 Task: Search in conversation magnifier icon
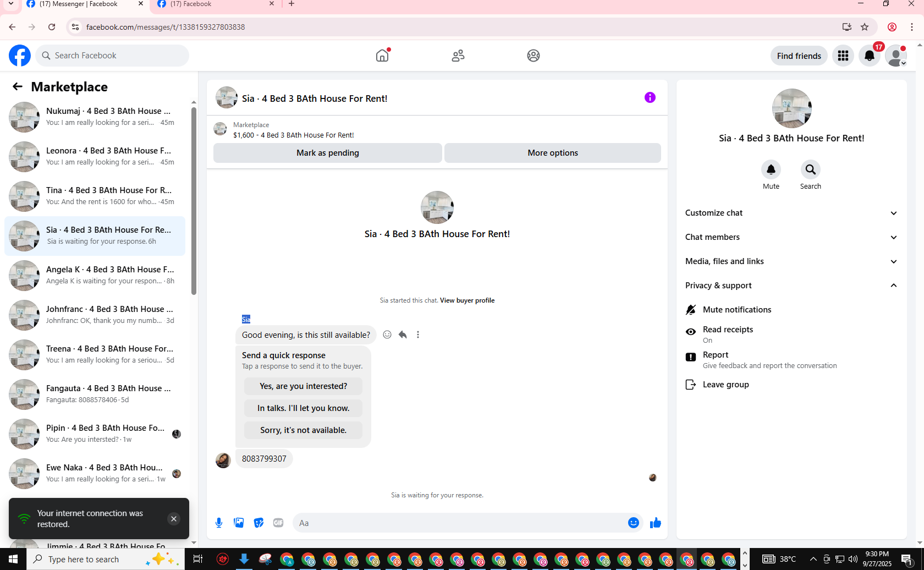pyautogui.click(x=811, y=169)
